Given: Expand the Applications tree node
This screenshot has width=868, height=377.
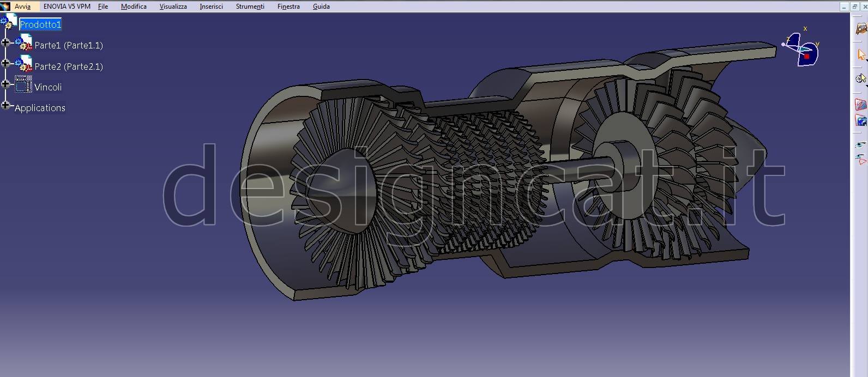Looking at the screenshot, I should [x=5, y=105].
